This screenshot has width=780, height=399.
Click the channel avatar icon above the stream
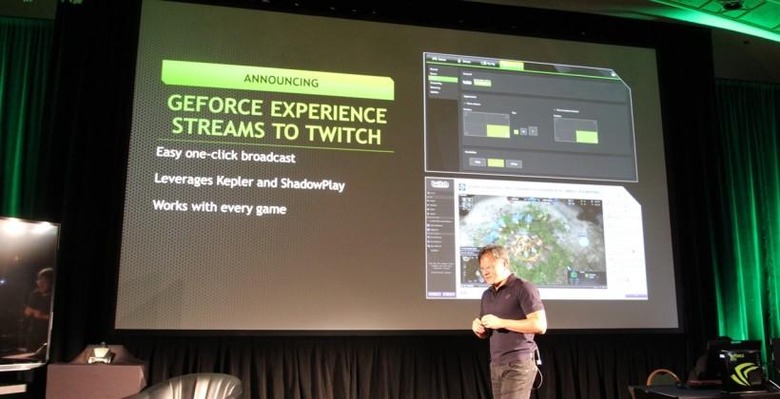pos(462,187)
